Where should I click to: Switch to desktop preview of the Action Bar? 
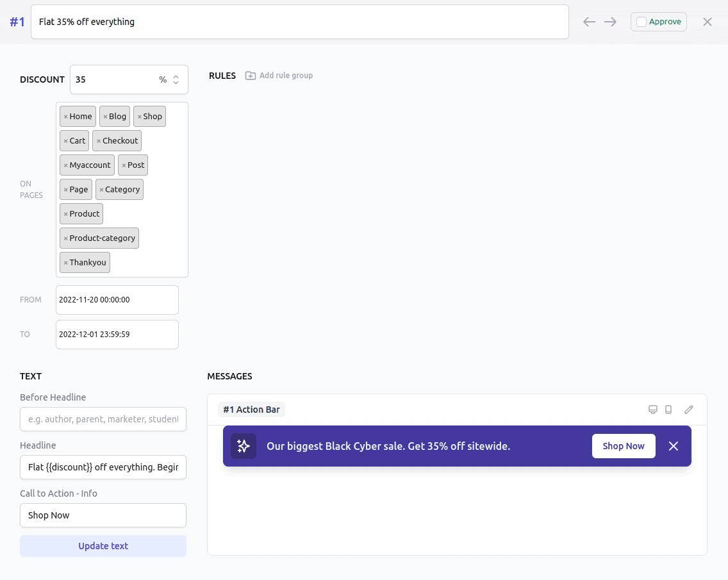tap(653, 409)
